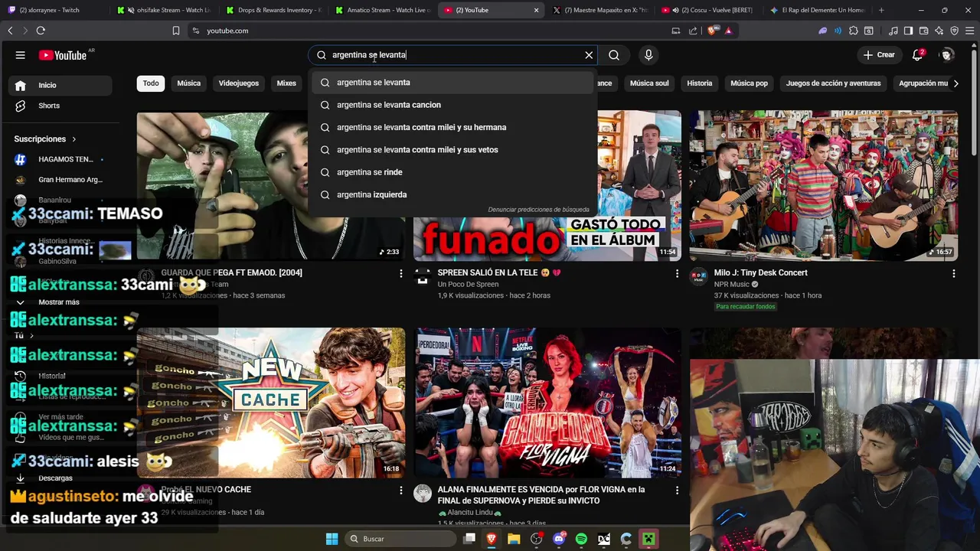Screen dimensions: 980x551
Task: Select the Música pop chip
Action: tap(749, 83)
